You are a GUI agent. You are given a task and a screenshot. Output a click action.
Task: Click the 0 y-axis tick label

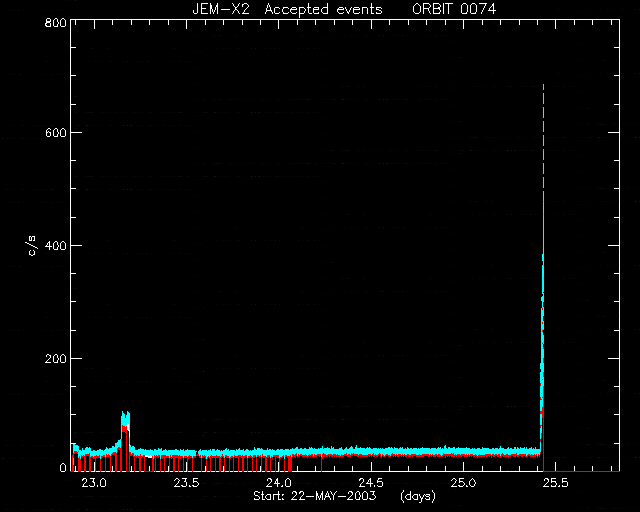(63, 467)
